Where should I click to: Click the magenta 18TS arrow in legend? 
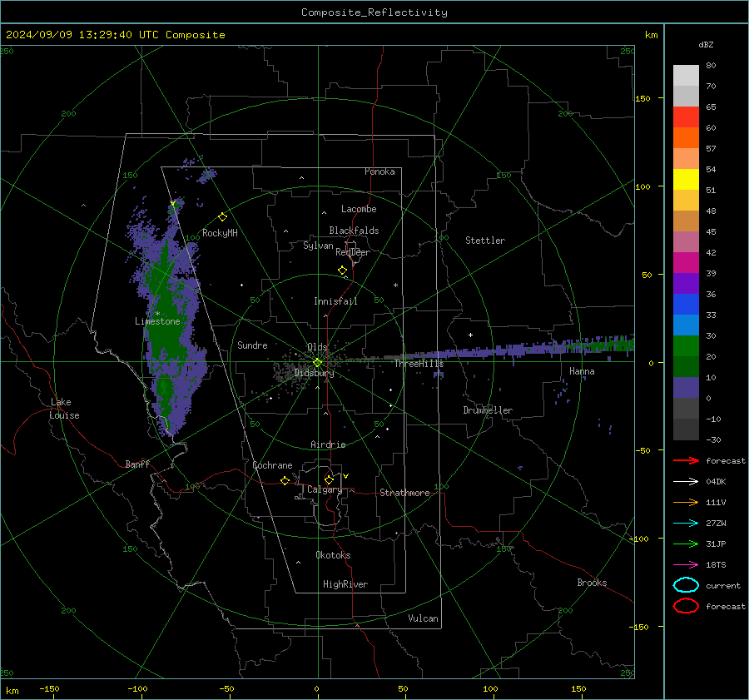[686, 565]
